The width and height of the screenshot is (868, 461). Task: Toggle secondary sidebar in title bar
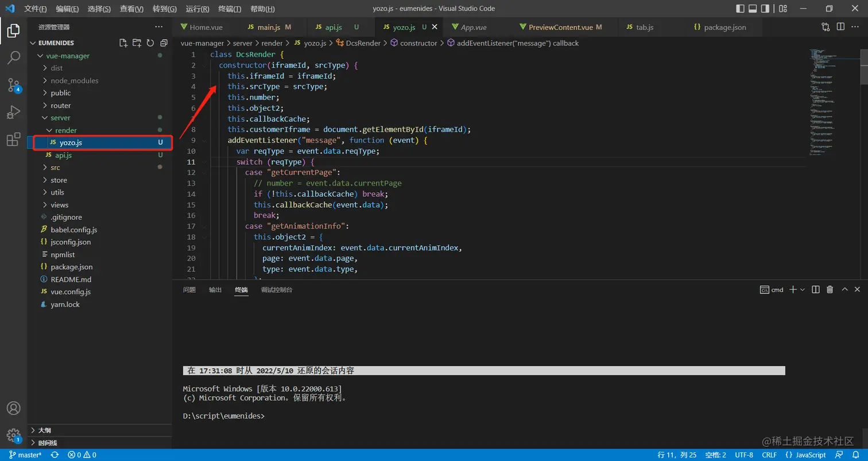765,9
